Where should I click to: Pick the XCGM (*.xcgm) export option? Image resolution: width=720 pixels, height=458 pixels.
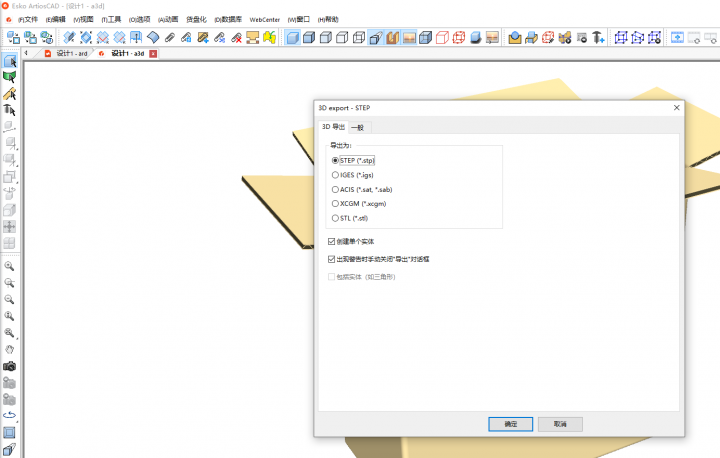tap(336, 203)
